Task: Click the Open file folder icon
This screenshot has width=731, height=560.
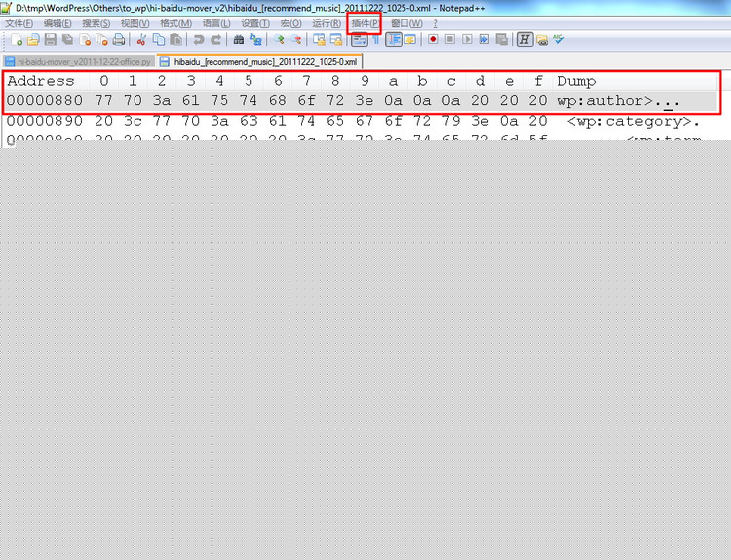Action: click(x=32, y=40)
